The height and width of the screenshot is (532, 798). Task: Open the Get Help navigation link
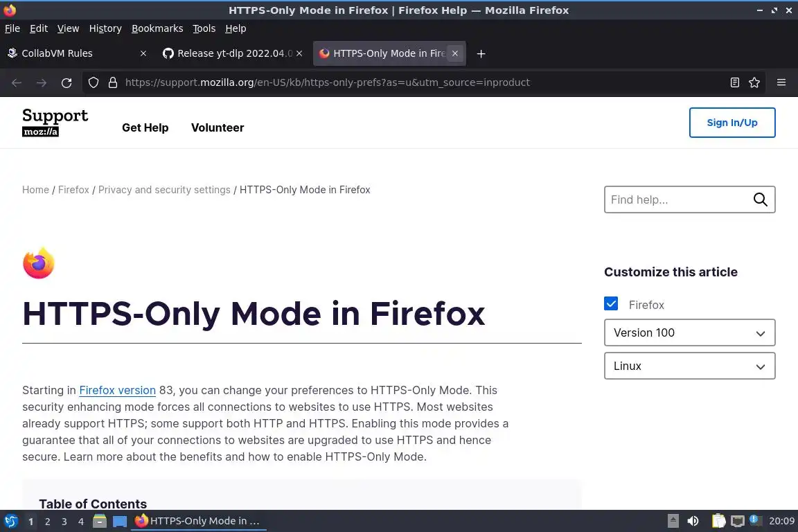145,127
